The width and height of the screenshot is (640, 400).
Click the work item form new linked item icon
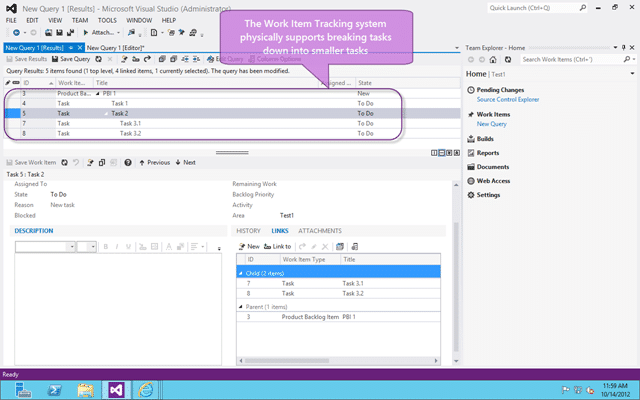[90, 162]
